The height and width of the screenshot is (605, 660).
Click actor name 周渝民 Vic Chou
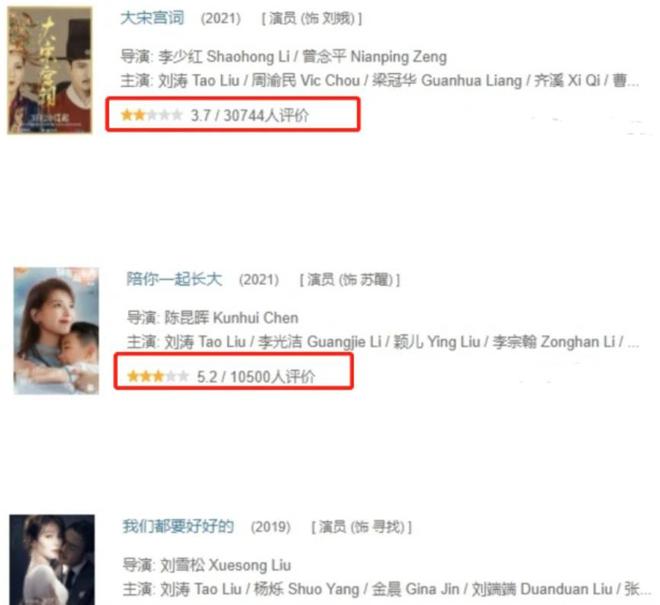point(306,80)
